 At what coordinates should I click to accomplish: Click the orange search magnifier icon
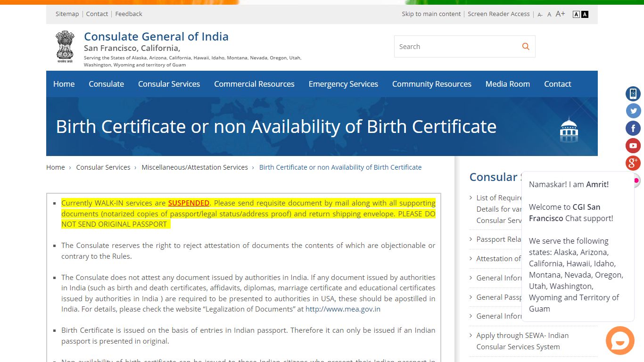526,46
